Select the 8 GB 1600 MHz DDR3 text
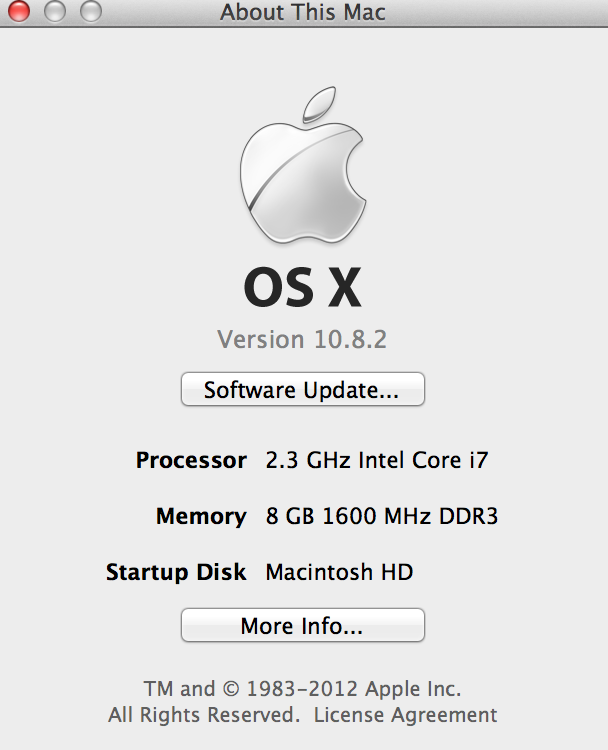Viewport: 608px width, 750px height. pos(381,517)
